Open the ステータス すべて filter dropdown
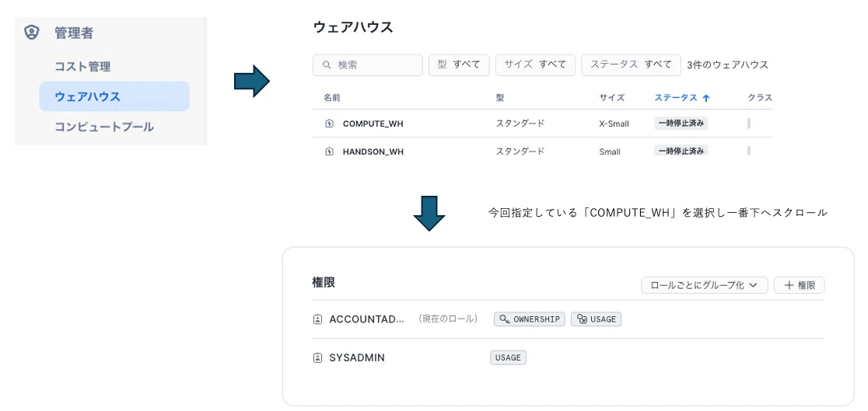Viewport: 868px width, 411px height. pyautogui.click(x=631, y=64)
